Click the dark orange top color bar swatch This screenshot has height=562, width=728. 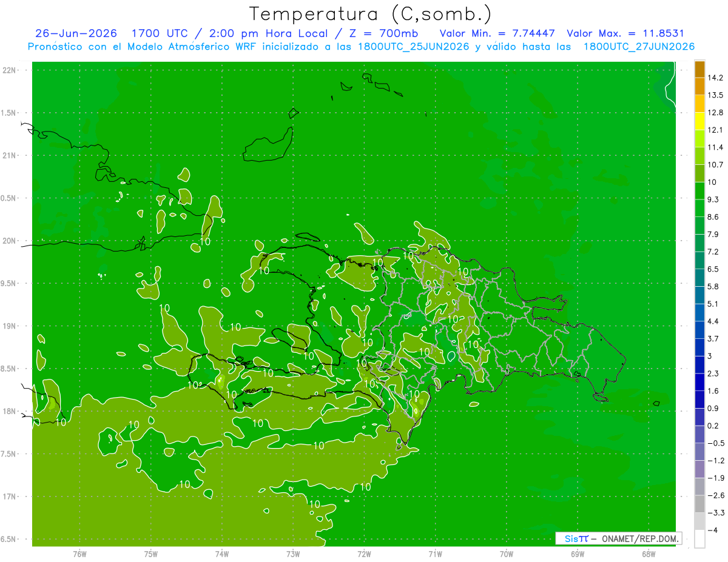(x=699, y=70)
